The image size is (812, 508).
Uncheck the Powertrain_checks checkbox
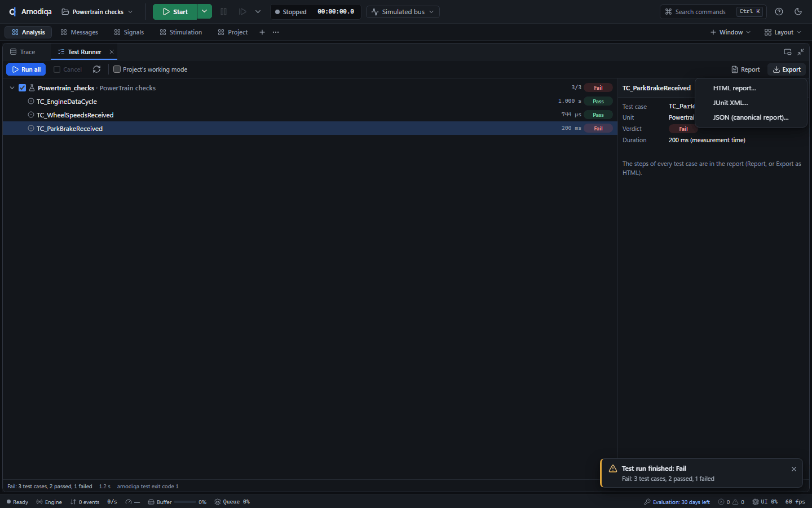tap(23, 88)
